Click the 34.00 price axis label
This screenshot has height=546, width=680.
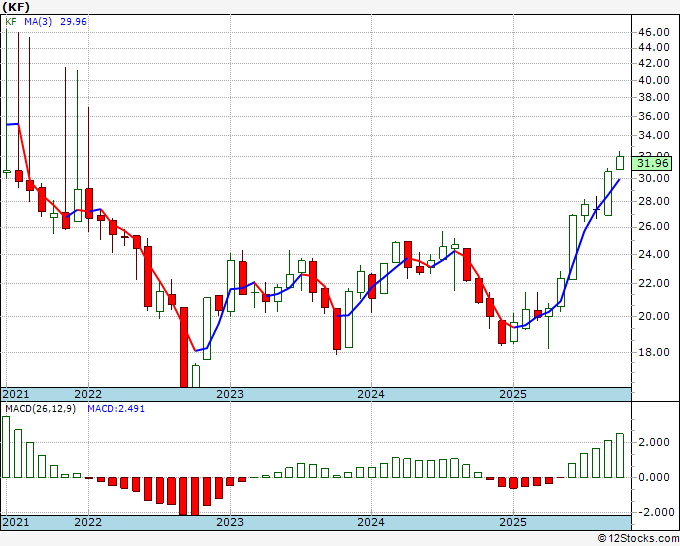pyautogui.click(x=653, y=135)
